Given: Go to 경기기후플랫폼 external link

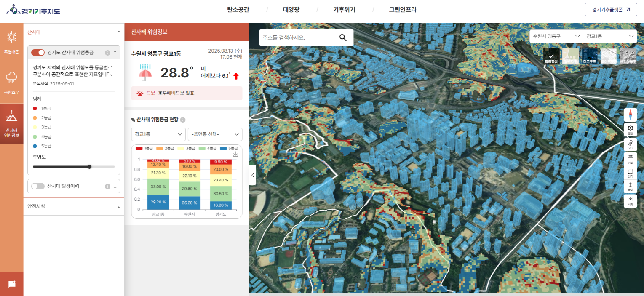Looking at the screenshot, I should 611,9.
